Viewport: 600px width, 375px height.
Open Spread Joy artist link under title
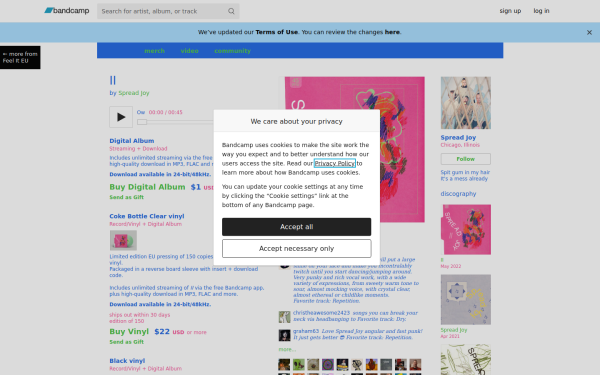(134, 93)
